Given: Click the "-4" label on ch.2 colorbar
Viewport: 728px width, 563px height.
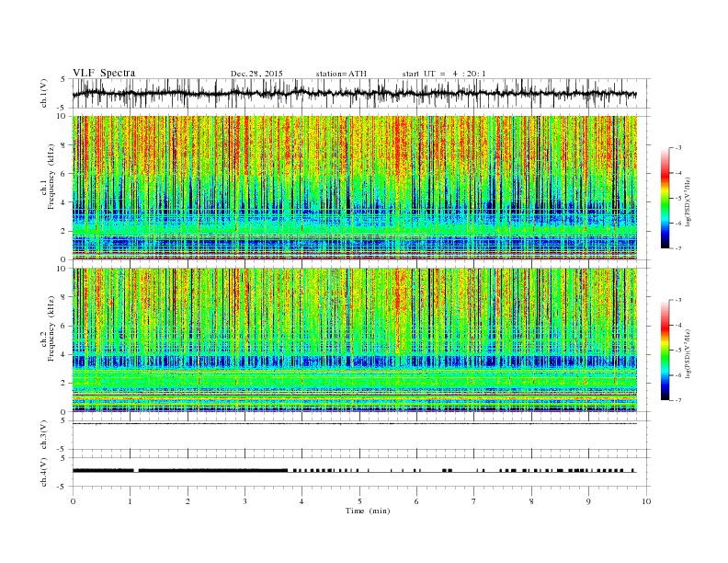Looking at the screenshot, I should click(x=678, y=325).
